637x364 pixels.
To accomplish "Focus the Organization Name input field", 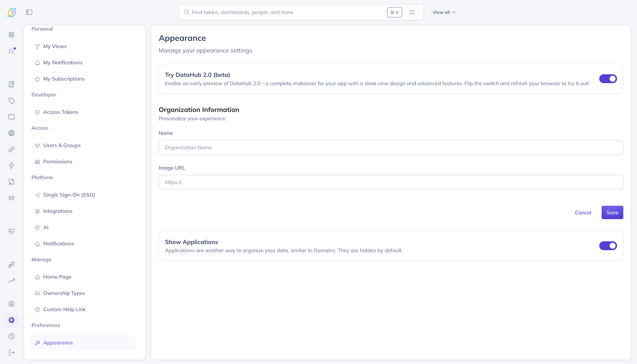I will (x=391, y=147).
